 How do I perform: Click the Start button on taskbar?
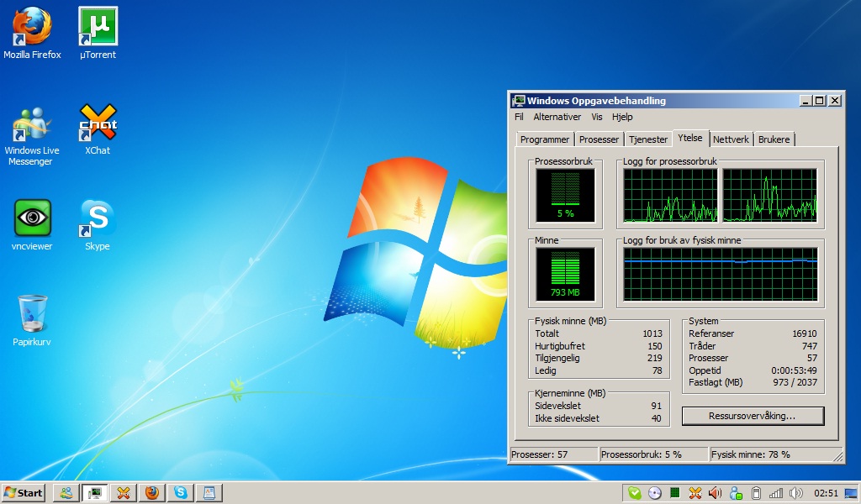(23, 492)
